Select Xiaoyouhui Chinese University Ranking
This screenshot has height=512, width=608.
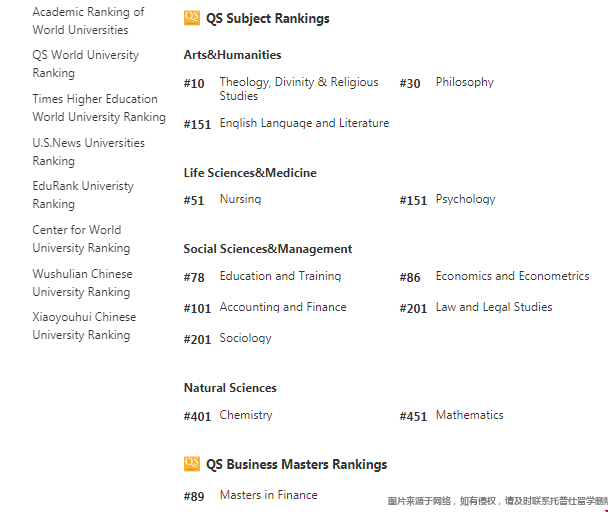pos(85,326)
